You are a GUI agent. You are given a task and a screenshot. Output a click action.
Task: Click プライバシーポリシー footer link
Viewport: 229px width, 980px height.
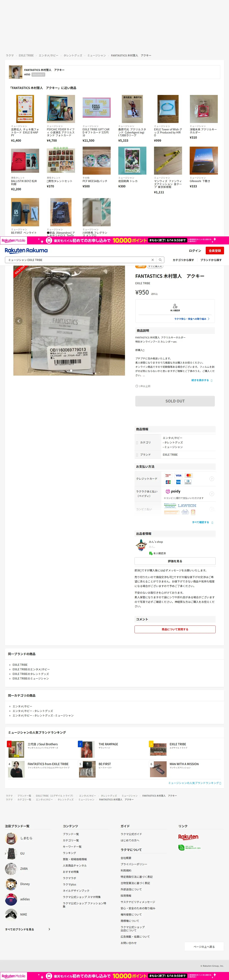[134, 864]
